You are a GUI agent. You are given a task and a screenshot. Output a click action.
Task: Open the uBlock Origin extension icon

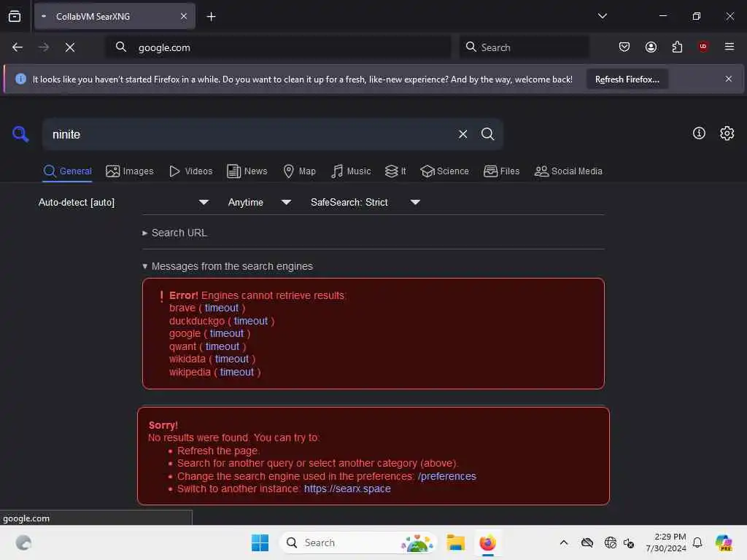point(703,47)
